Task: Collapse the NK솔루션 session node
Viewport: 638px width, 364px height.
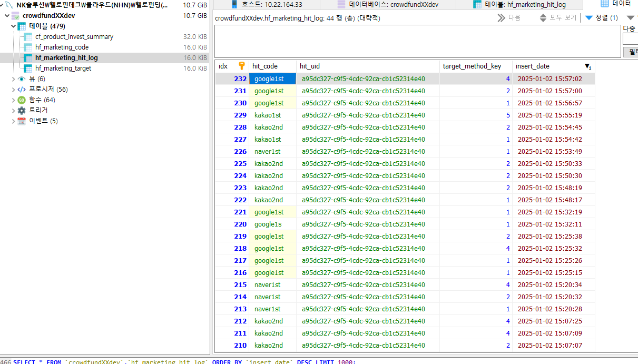Action: pyautogui.click(x=1, y=5)
